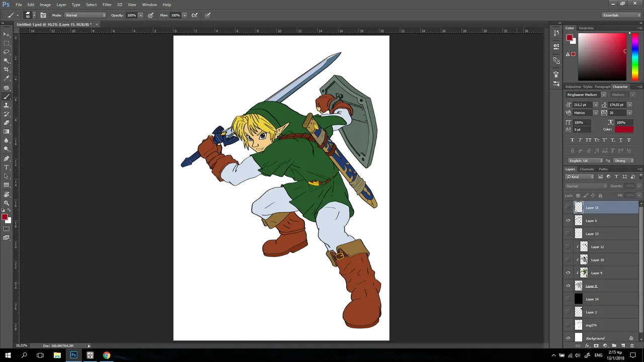Open the Essentials workspace dropdown
The height and width of the screenshot is (362, 644).
[622, 15]
